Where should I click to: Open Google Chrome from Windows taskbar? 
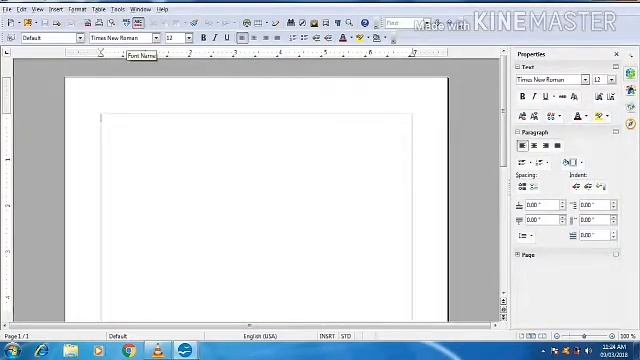[129, 351]
